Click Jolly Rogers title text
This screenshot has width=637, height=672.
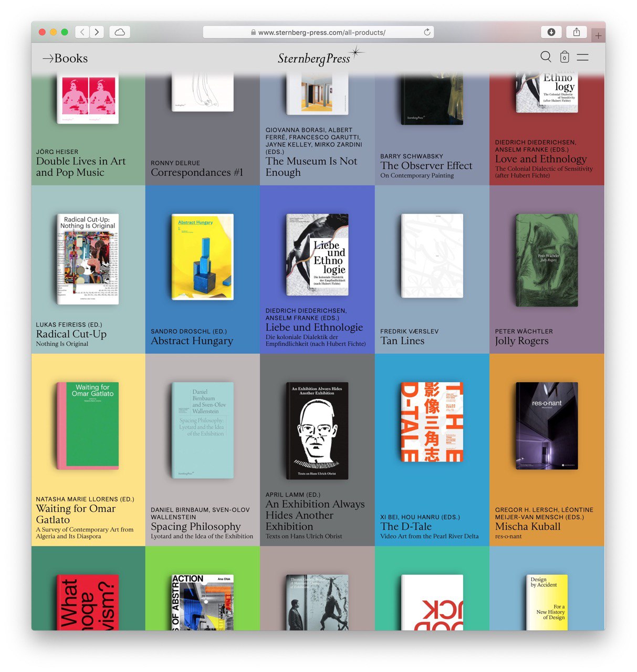(x=521, y=341)
